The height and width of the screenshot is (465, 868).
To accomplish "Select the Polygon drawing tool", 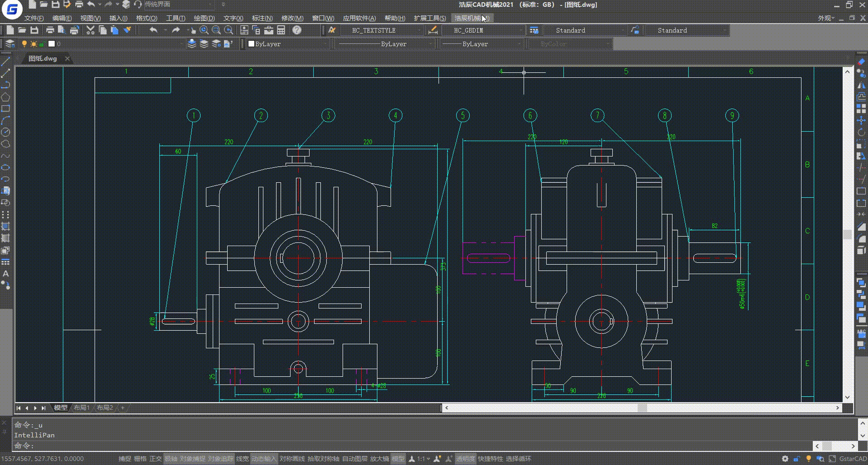I will [5, 97].
